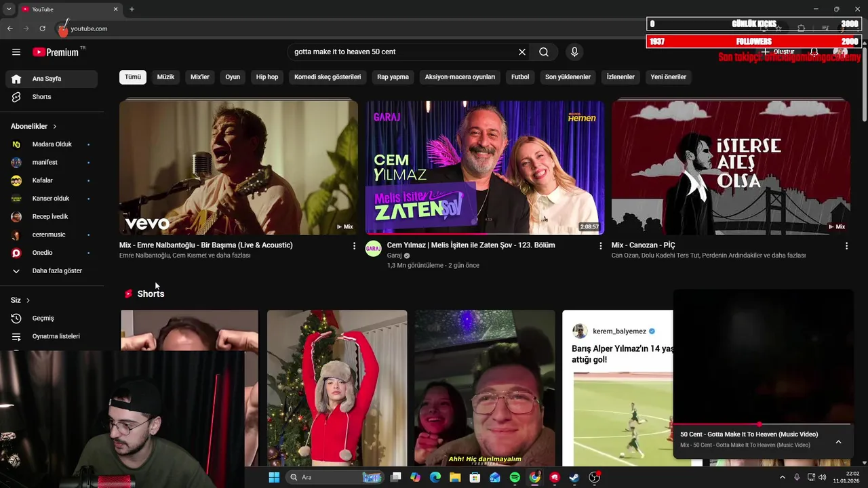This screenshot has height=488, width=868.
Task: Expand the Abonelikler section arrow
Action: pyautogui.click(x=55, y=127)
